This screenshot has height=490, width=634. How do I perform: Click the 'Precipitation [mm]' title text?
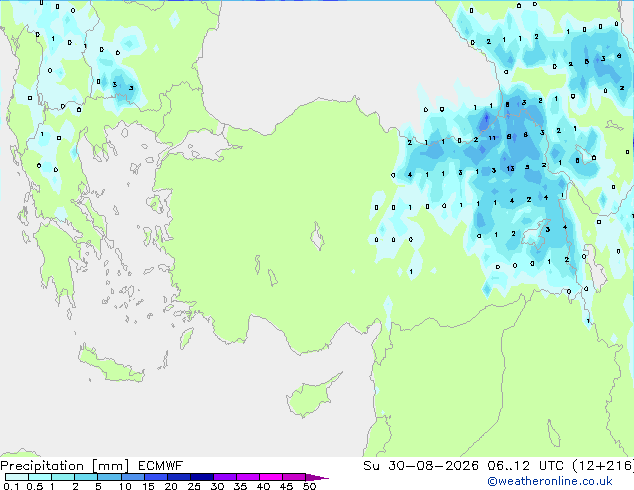click(65, 466)
